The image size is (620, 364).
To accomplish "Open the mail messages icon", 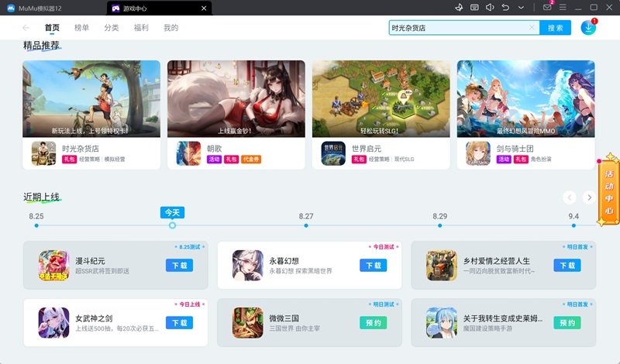I will point(547,7).
